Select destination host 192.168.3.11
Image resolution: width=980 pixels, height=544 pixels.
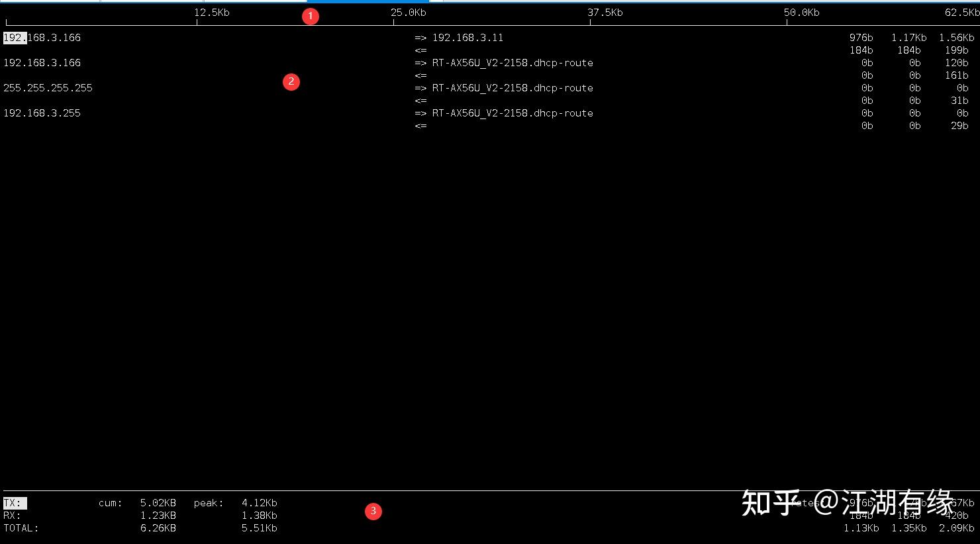click(467, 38)
